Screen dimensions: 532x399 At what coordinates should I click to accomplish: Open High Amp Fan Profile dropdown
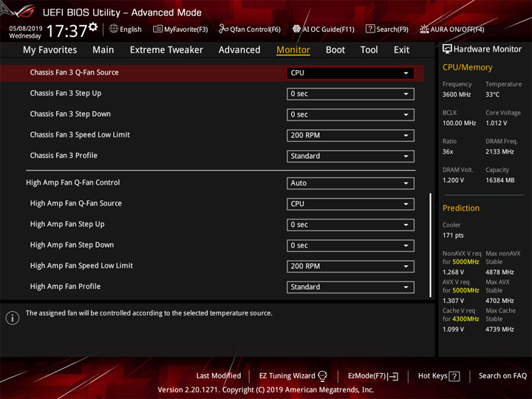pos(350,287)
